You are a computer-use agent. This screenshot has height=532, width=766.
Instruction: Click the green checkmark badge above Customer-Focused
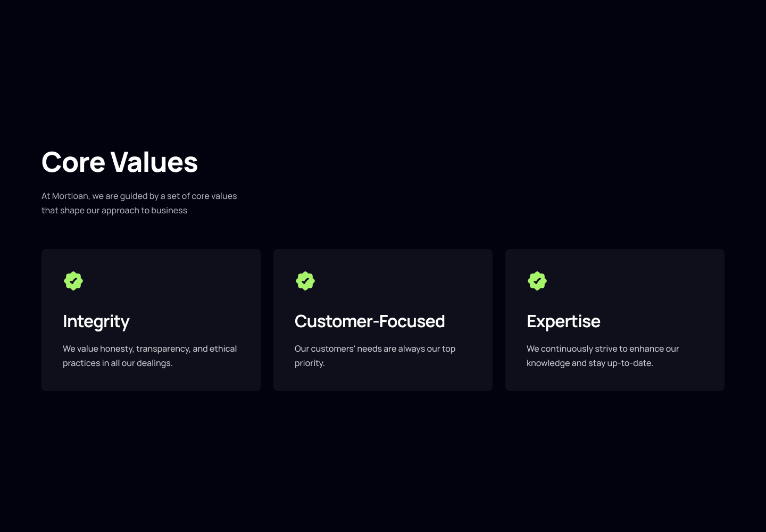(305, 281)
